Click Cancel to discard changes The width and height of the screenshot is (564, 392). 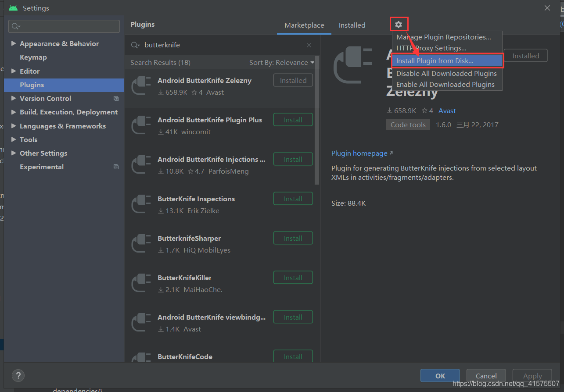tap(486, 376)
